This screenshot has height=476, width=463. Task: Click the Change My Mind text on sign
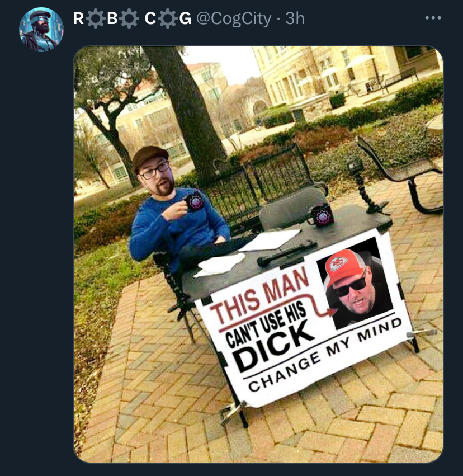pos(325,355)
